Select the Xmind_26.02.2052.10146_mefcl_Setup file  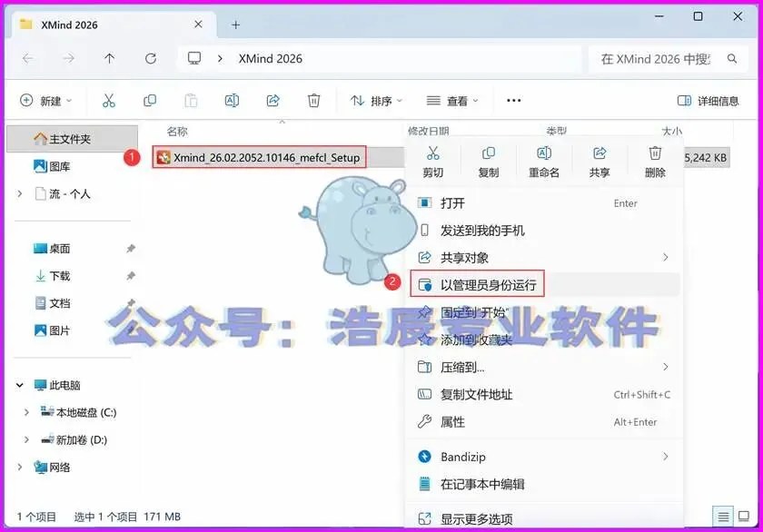point(259,158)
